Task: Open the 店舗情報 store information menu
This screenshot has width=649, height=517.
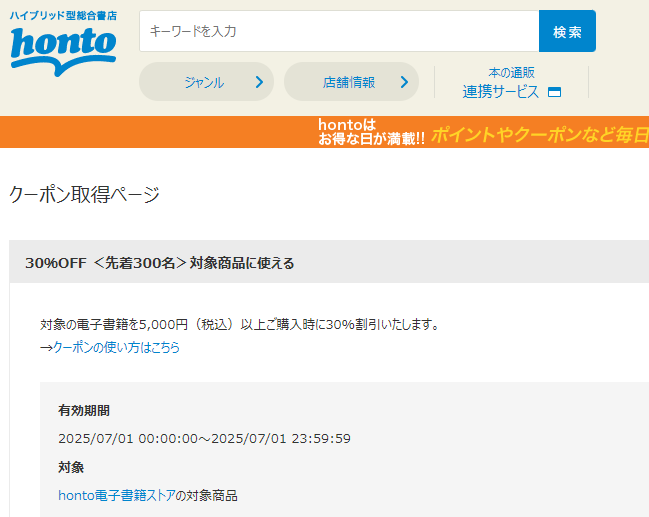Action: pos(351,82)
